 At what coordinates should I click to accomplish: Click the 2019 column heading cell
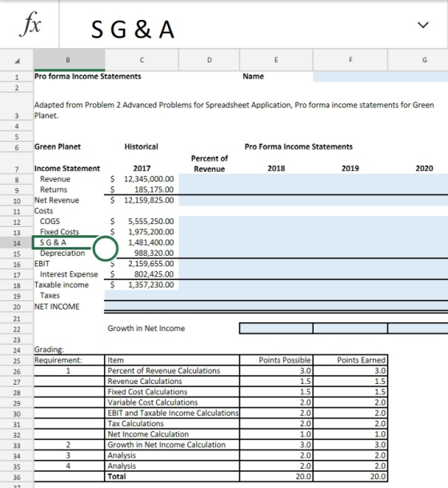point(350,168)
